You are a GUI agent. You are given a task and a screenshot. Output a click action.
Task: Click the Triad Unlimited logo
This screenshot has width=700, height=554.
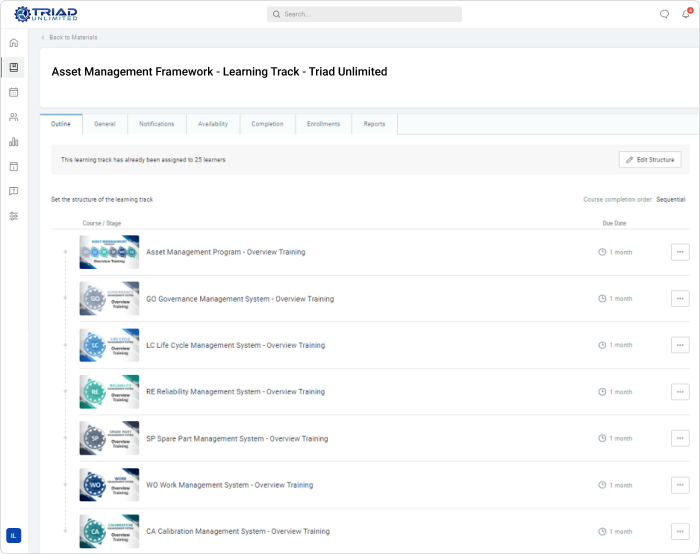tap(46, 14)
